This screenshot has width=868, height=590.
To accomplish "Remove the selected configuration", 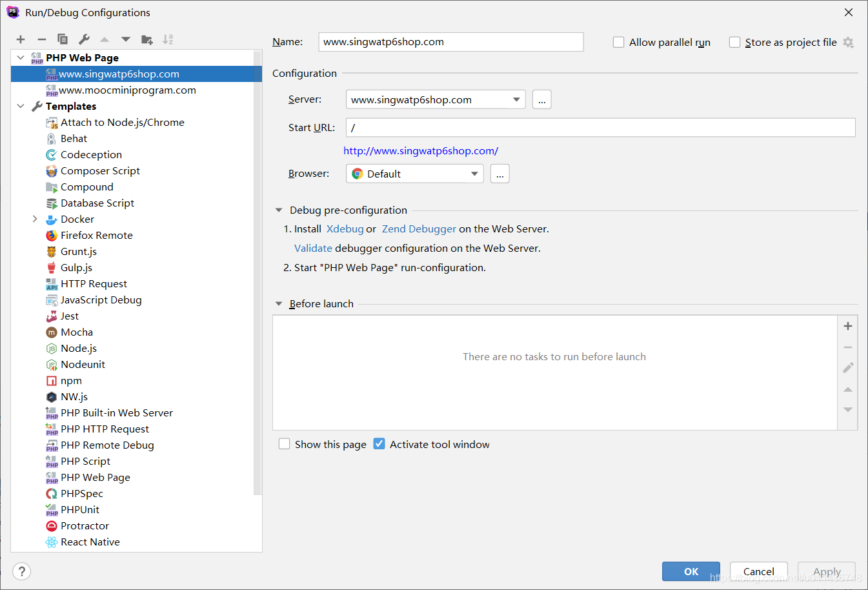I will tap(41, 39).
